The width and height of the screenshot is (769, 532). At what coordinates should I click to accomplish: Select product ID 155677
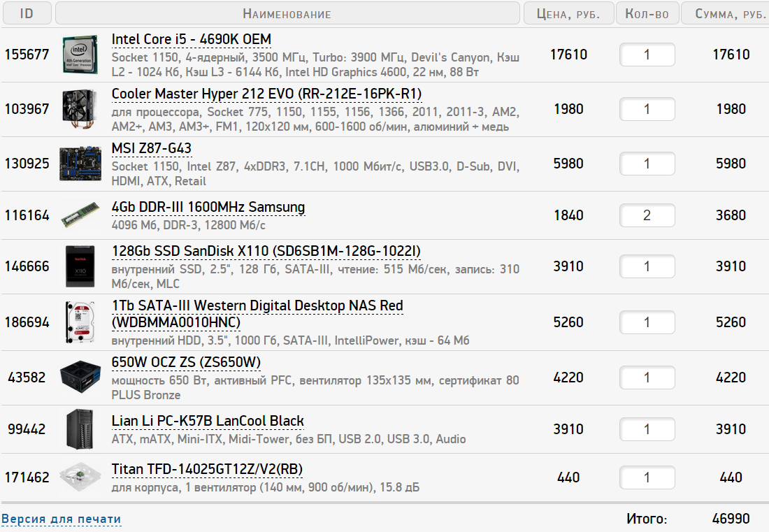click(x=27, y=55)
